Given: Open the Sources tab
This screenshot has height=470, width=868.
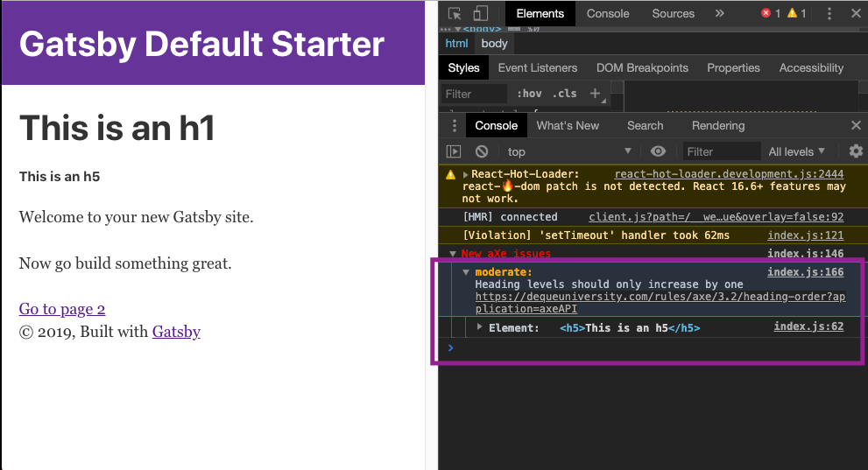Looking at the screenshot, I should click(x=674, y=13).
